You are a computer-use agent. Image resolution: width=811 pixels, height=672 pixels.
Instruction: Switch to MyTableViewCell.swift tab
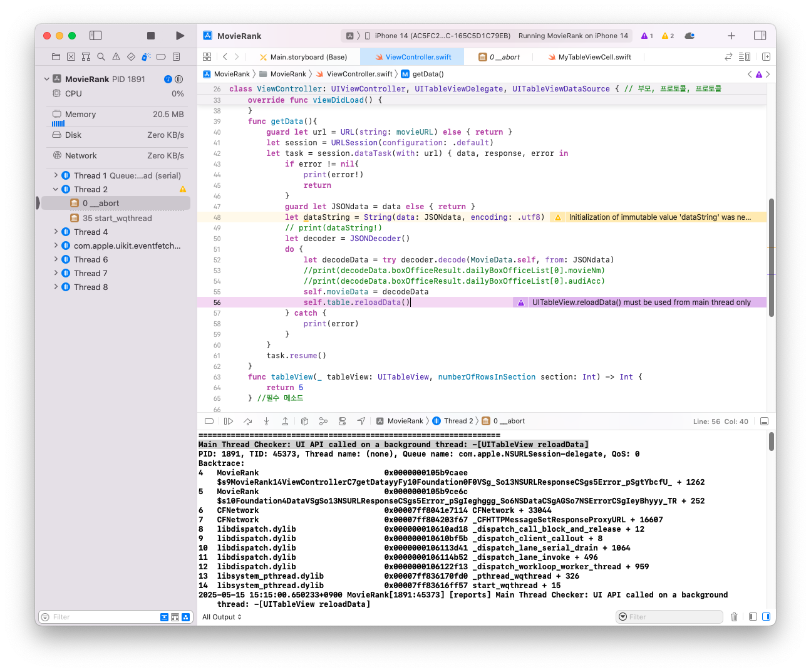pos(589,57)
